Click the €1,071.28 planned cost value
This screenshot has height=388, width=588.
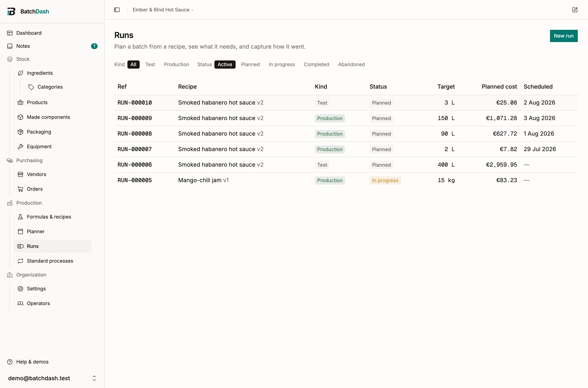(501, 118)
